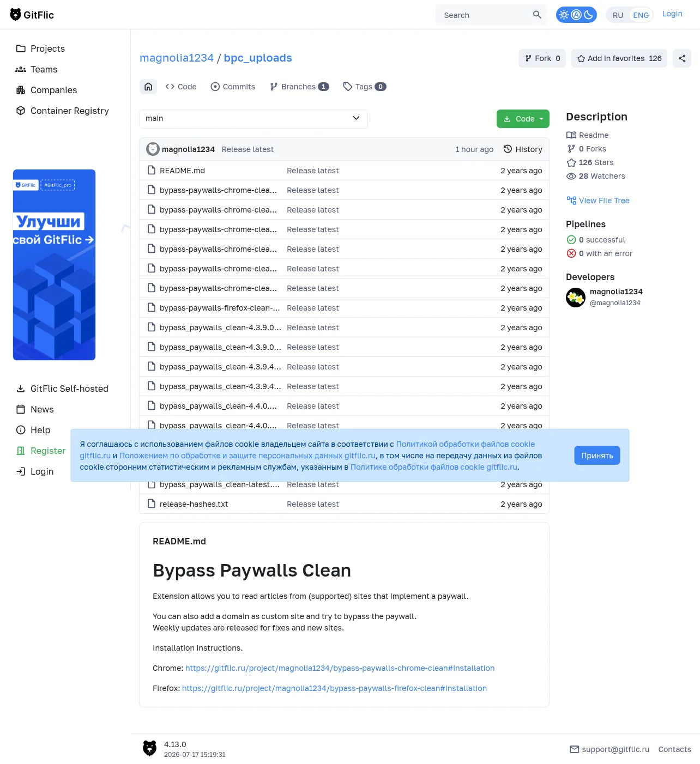Screen dimensions: 700x764
Task: Open the magnolia1234 owner link
Action: (x=177, y=58)
